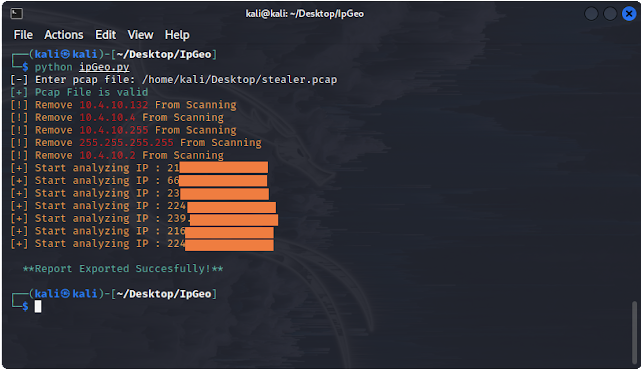Click the 255.255.255.255 broadcast address text
The image size is (642, 370).
126,142
